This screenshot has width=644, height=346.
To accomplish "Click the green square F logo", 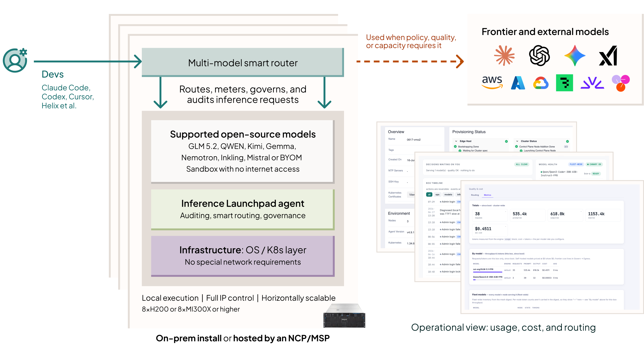I will [564, 83].
